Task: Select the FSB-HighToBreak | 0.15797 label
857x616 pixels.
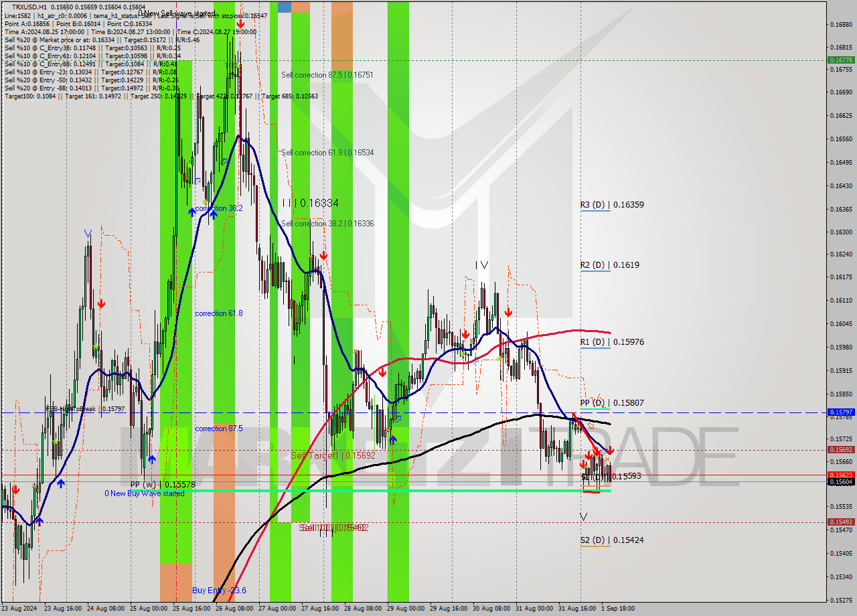Action: (x=85, y=408)
